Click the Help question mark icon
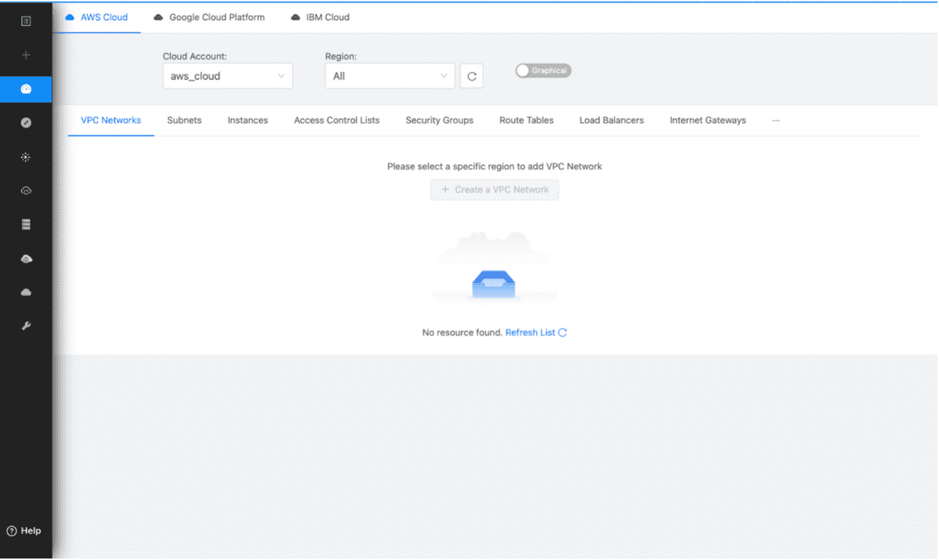Screen dimensions: 939x560 pyautogui.click(x=12, y=531)
